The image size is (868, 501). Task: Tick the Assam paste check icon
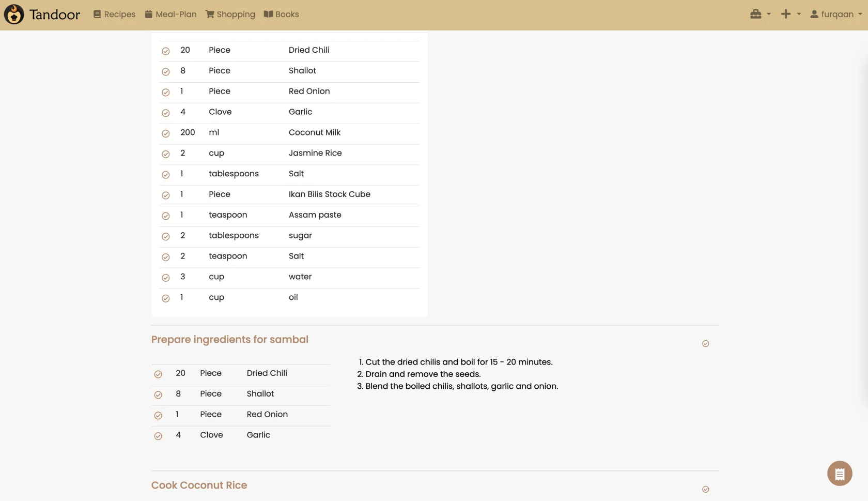tap(166, 216)
